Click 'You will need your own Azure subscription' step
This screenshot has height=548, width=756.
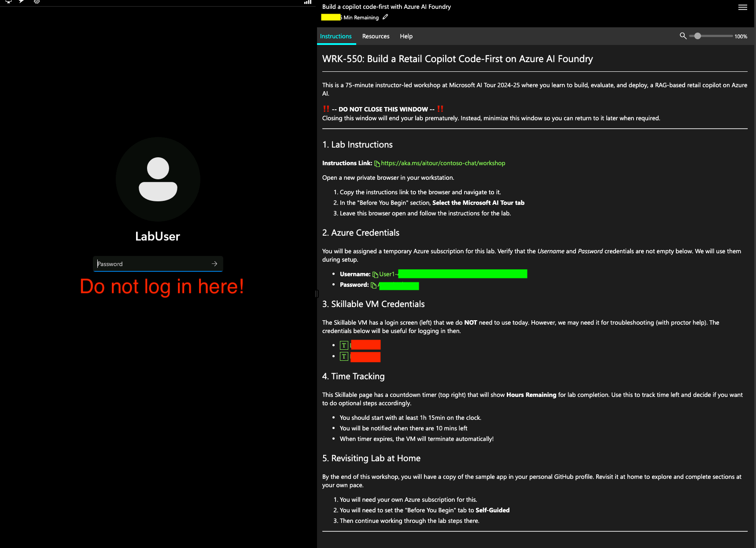408,500
